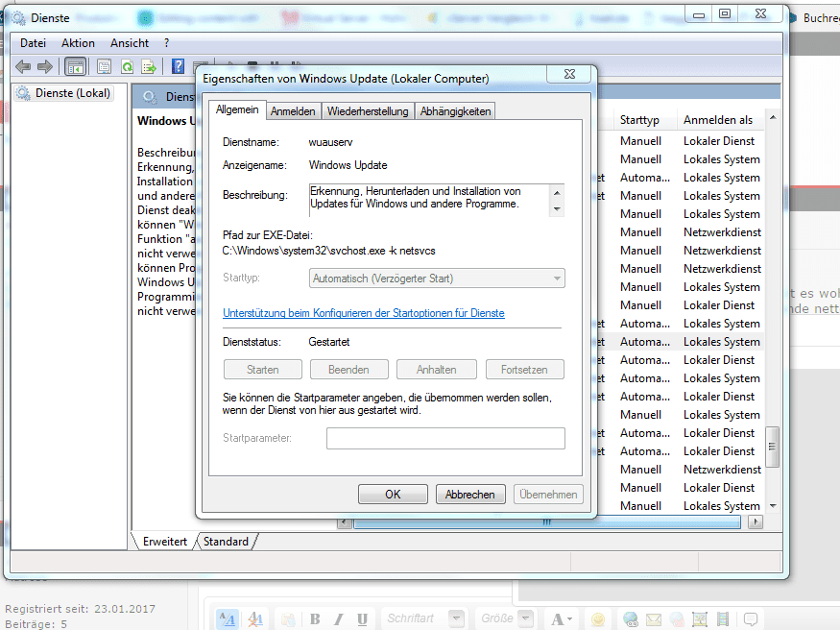
Task: Click the Gestartet status text
Action: pyautogui.click(x=329, y=342)
